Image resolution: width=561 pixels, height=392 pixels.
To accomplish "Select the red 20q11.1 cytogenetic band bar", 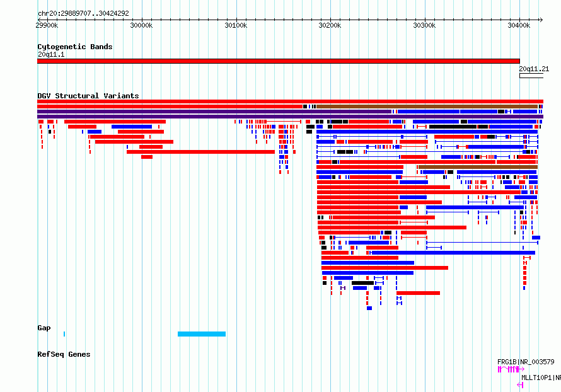I will (x=279, y=61).
